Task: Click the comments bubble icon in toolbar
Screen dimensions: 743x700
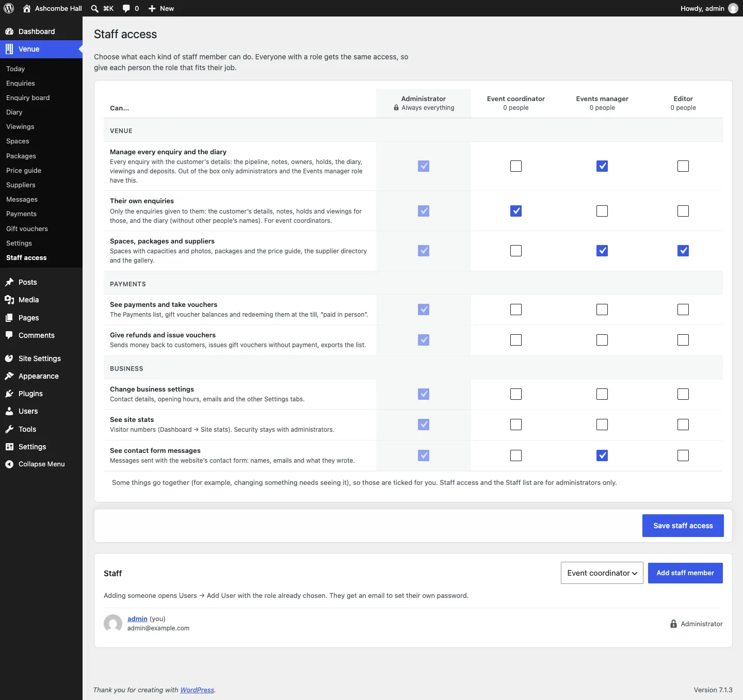Action: coord(126,8)
